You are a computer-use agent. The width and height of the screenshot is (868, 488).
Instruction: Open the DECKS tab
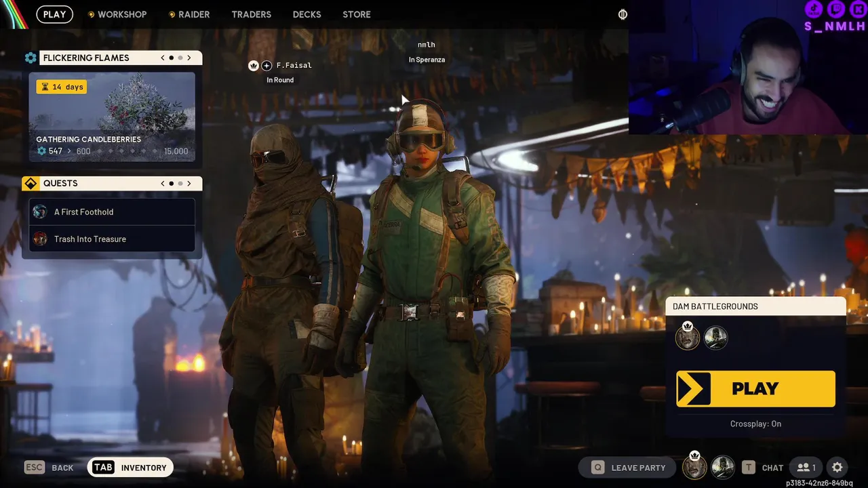tap(307, 14)
